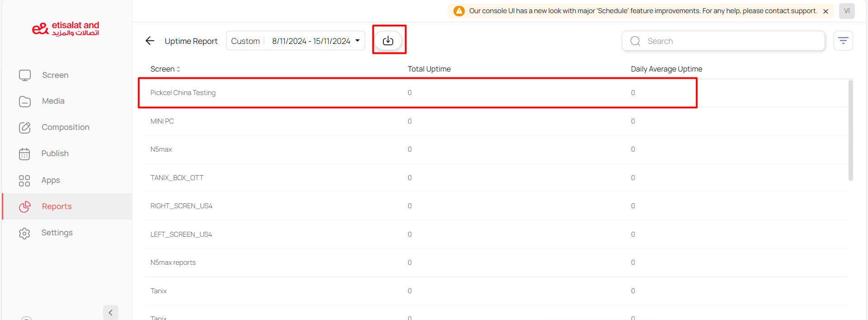Click the Screen monitor icon in sidebar
This screenshot has width=868, height=320.
[25, 75]
